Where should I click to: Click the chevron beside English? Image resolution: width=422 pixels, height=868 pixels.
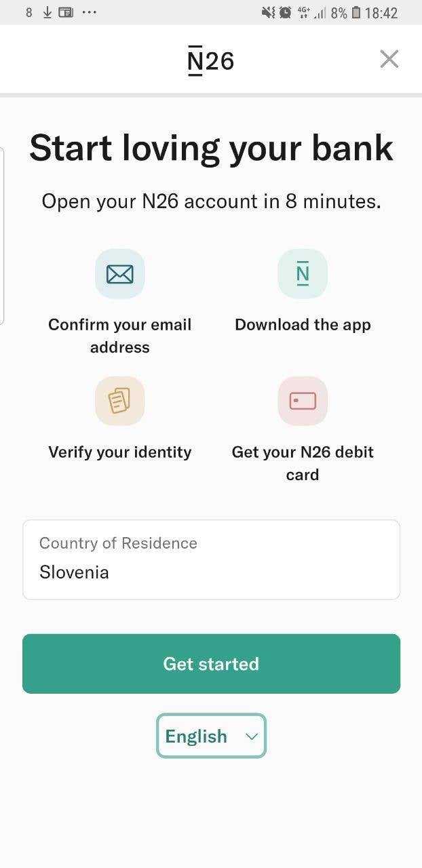(x=252, y=736)
